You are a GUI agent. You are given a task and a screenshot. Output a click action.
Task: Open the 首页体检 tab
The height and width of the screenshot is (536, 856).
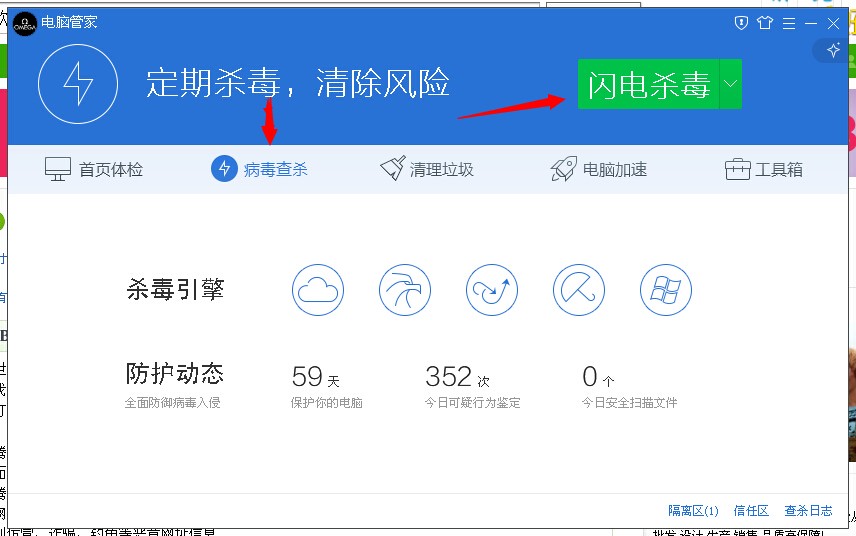93,169
